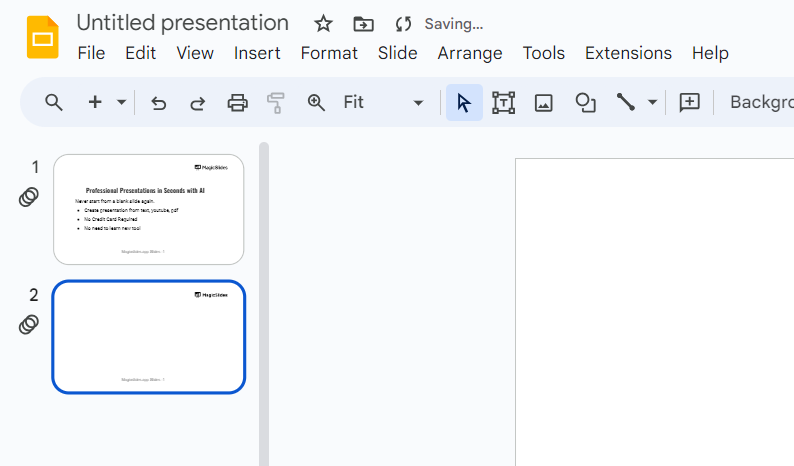Click the zoom tool icon
Screen dimensions: 794x466
click(x=316, y=102)
